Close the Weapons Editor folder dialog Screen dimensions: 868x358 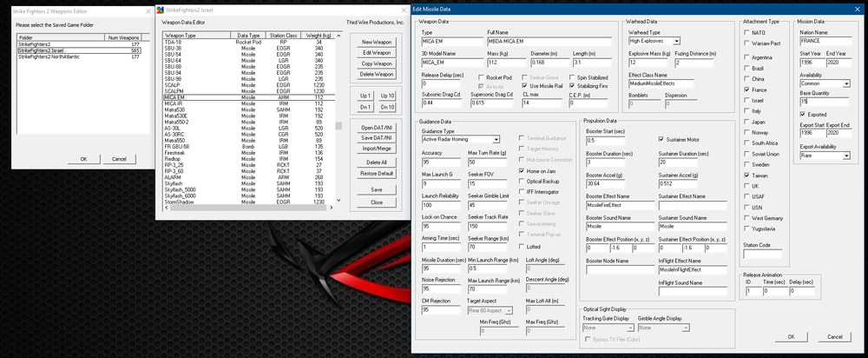click(x=148, y=11)
